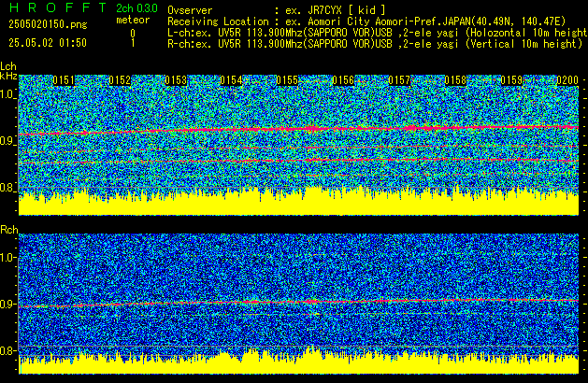Click the 0200 time marker

click(567, 80)
